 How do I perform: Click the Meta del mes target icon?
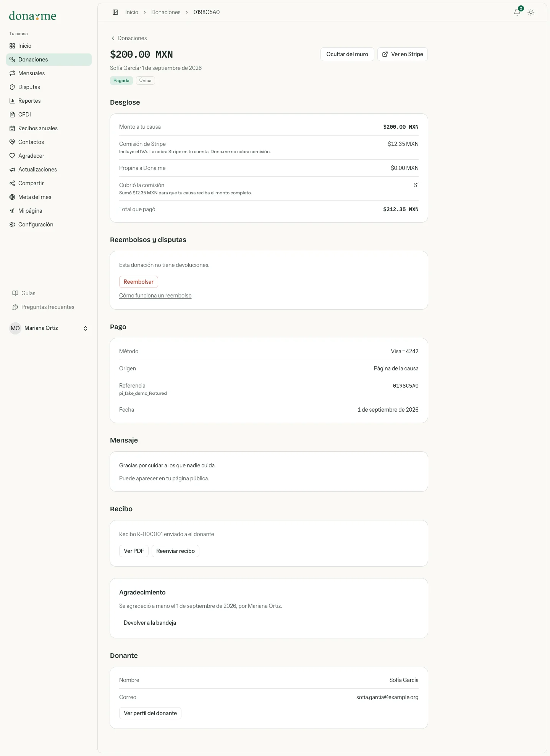[12, 197]
